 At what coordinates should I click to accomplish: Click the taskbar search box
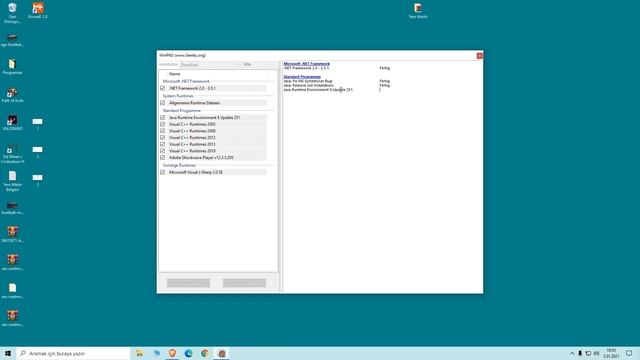tap(73, 353)
